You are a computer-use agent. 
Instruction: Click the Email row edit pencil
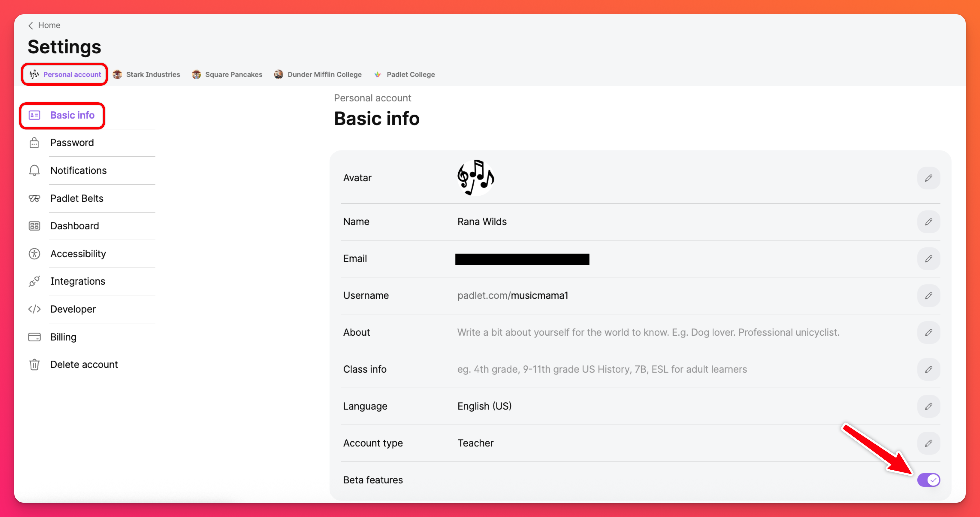928,258
